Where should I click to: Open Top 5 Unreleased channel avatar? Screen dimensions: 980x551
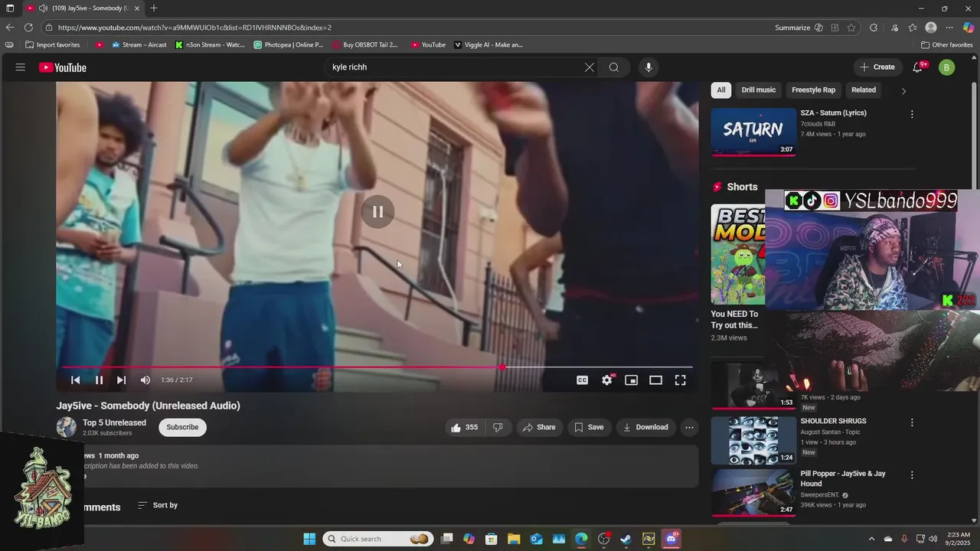pyautogui.click(x=66, y=427)
